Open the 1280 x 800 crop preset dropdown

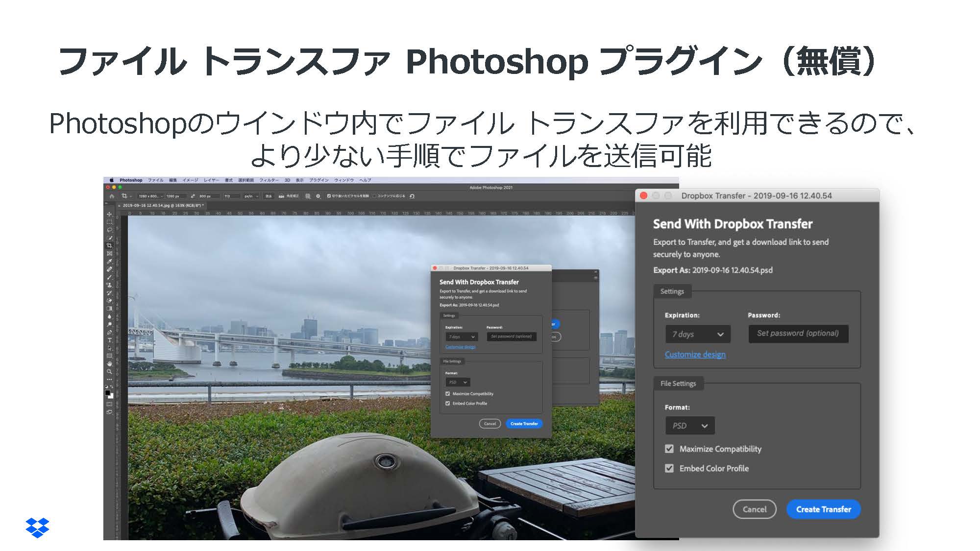point(150,196)
